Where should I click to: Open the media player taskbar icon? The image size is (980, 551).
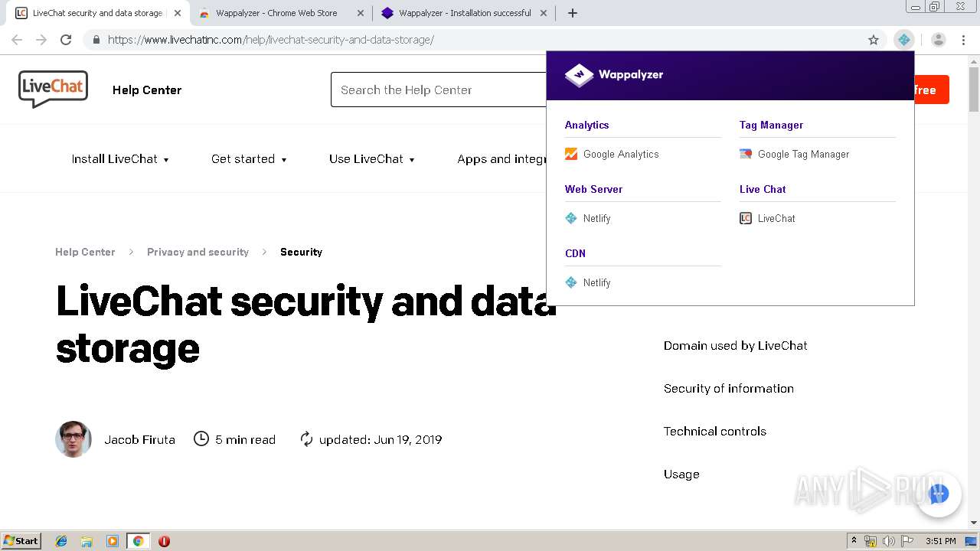[113, 541]
